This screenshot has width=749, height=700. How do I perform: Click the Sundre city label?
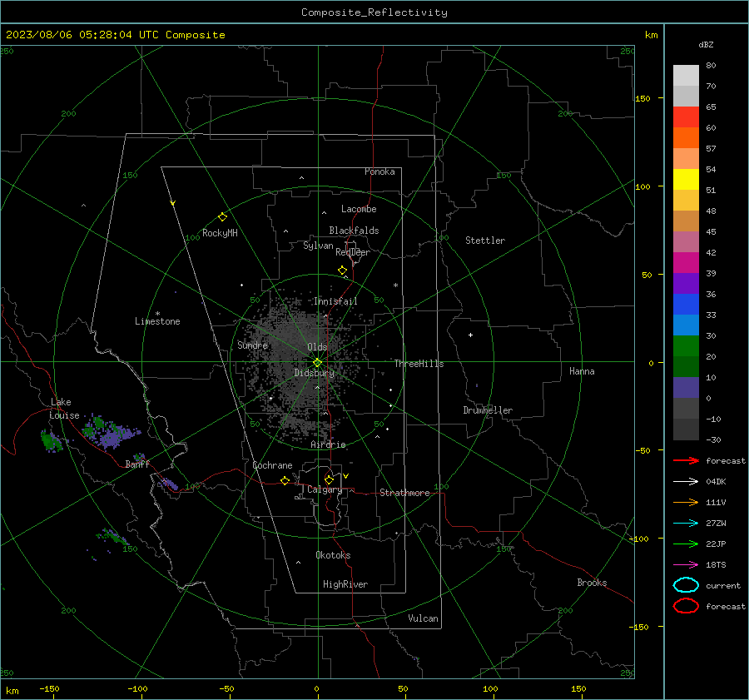click(x=252, y=345)
